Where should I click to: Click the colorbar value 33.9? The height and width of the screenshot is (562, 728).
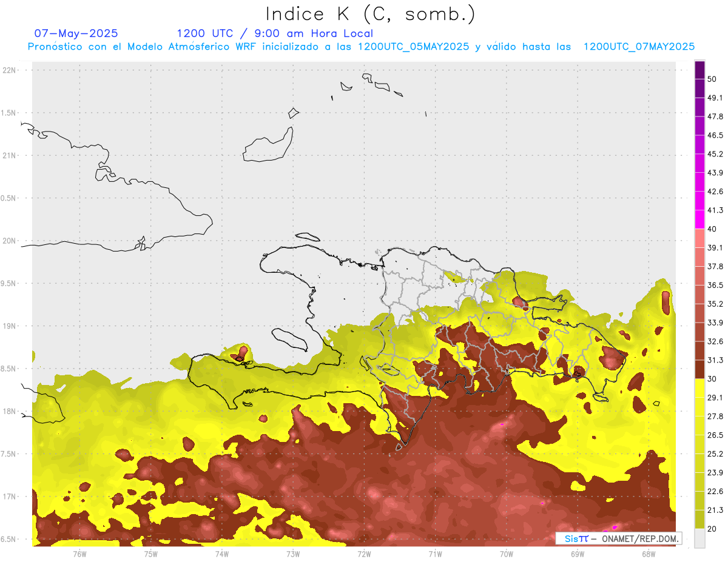715,323
